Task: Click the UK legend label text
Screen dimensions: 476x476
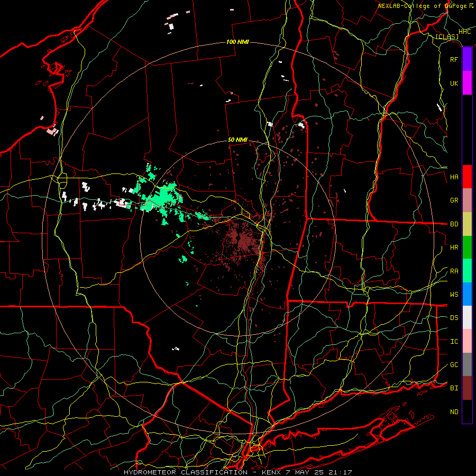Action: (x=454, y=83)
